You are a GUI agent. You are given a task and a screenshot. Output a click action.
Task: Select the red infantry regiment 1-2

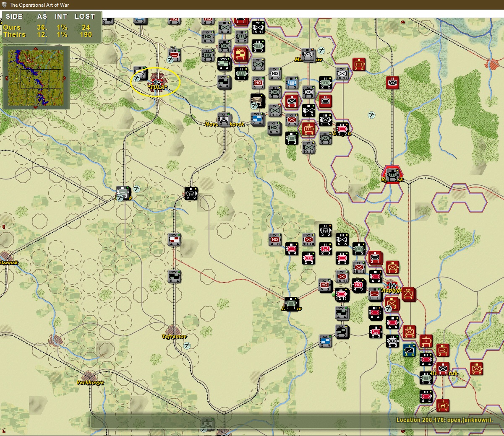click(x=392, y=267)
